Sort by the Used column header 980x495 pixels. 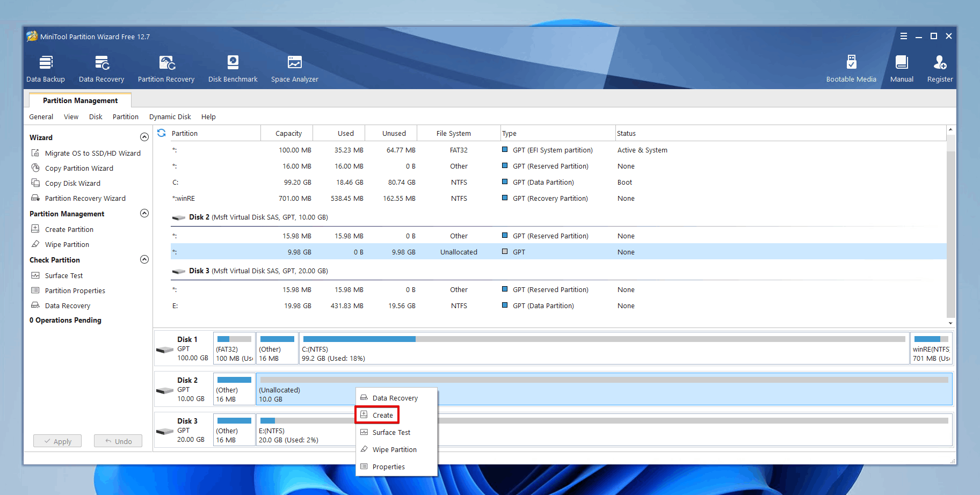click(x=339, y=133)
